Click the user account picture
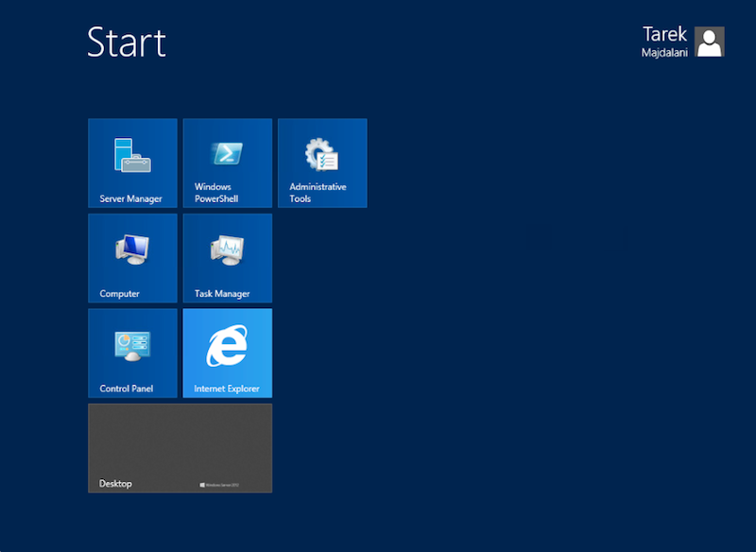 710,42
